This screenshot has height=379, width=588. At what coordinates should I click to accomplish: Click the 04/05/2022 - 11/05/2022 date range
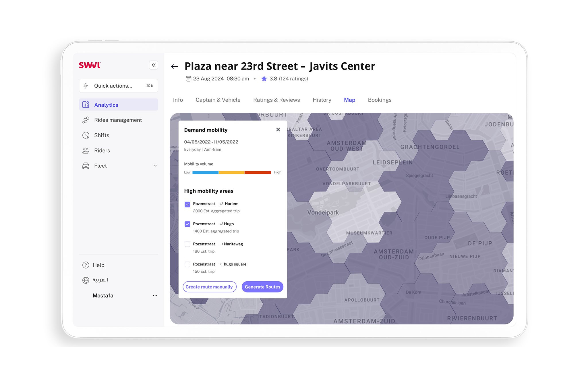pyautogui.click(x=211, y=142)
